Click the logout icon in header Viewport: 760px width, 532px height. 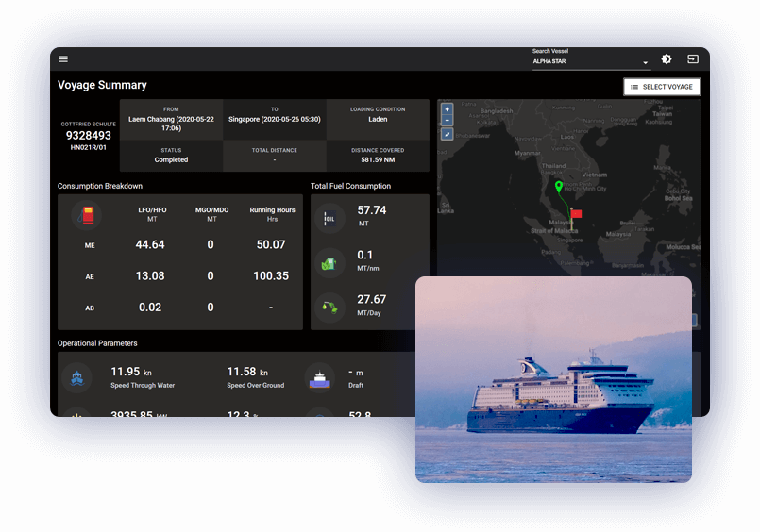coord(693,59)
